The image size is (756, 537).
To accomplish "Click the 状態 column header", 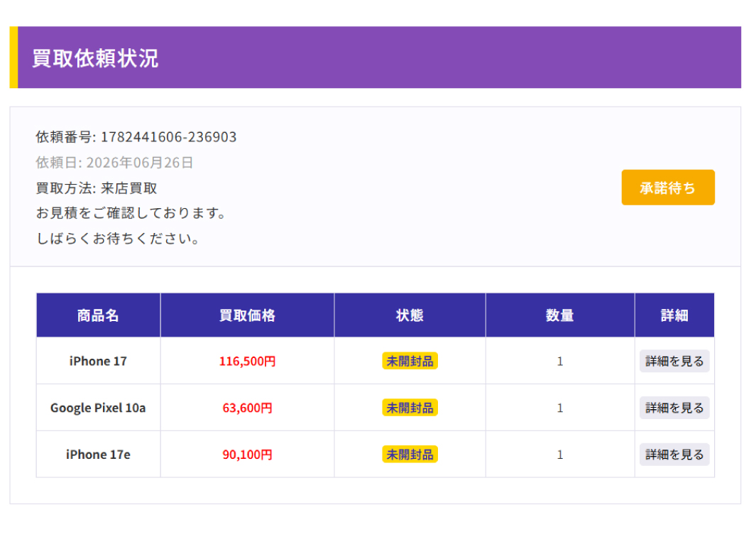I will point(410,315).
